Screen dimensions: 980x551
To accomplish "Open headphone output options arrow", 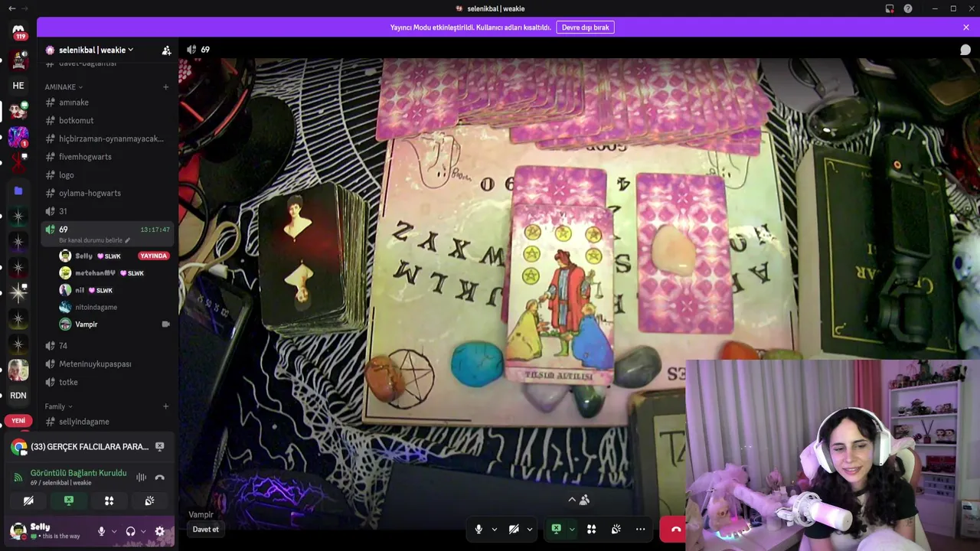I will point(143,531).
